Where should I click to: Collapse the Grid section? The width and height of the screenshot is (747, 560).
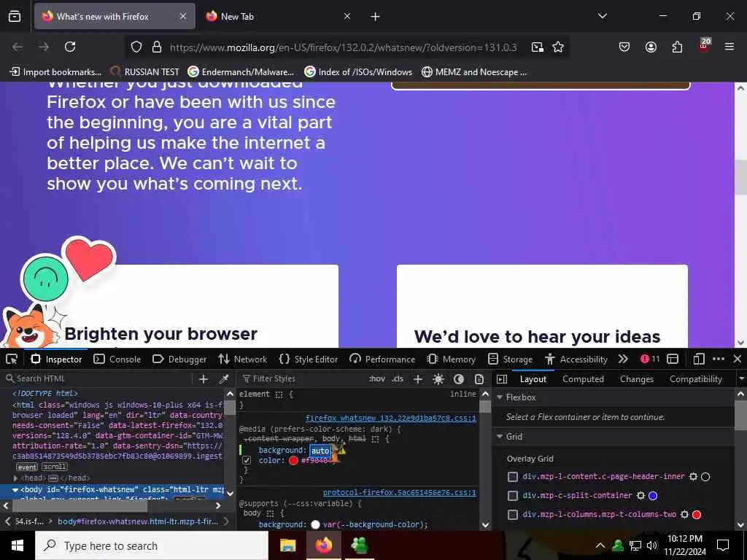tap(500, 436)
